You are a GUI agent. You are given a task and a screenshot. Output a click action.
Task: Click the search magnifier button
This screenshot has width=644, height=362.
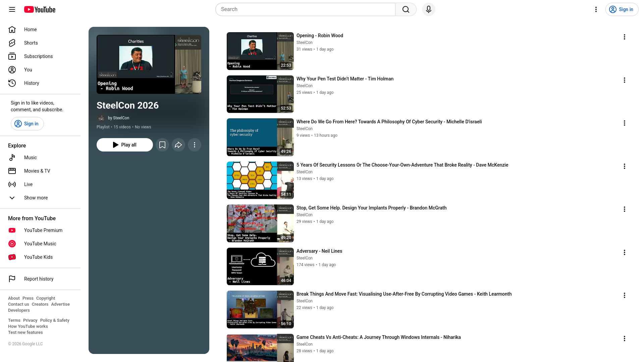point(406,9)
